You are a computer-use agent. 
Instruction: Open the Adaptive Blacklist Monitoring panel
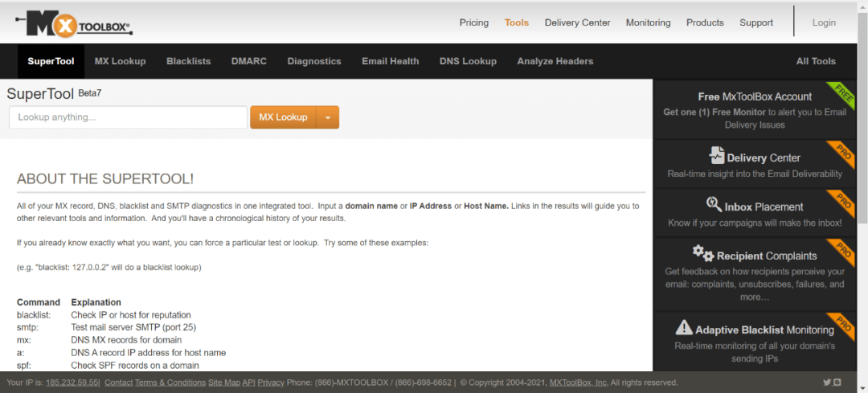coord(755,342)
